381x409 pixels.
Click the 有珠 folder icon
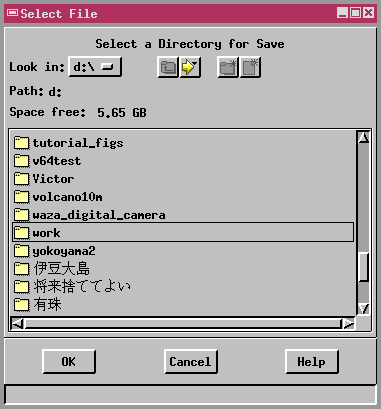click(22, 305)
